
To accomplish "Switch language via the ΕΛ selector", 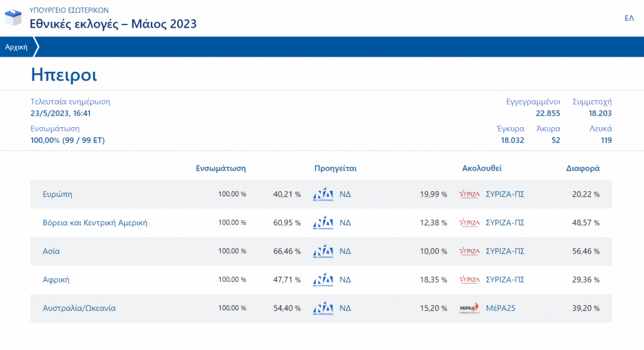I will pyautogui.click(x=629, y=18).
